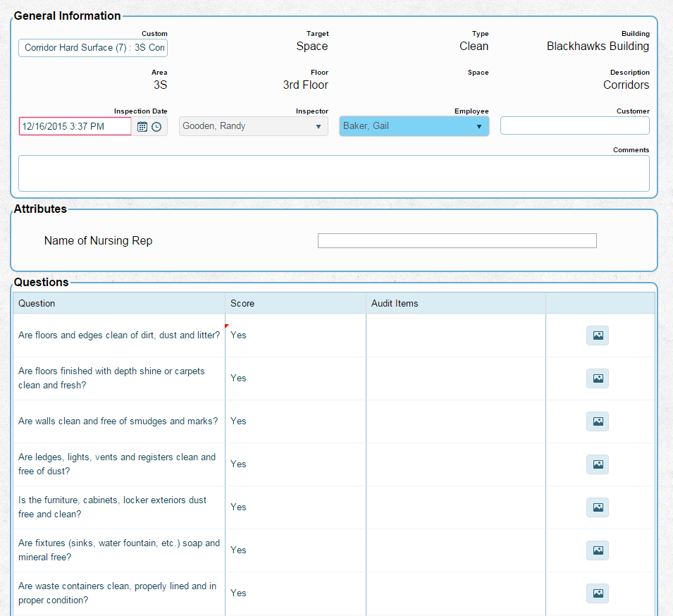Select Score cell for floors and edges question
The width and height of the screenshot is (673, 616).
pos(295,335)
